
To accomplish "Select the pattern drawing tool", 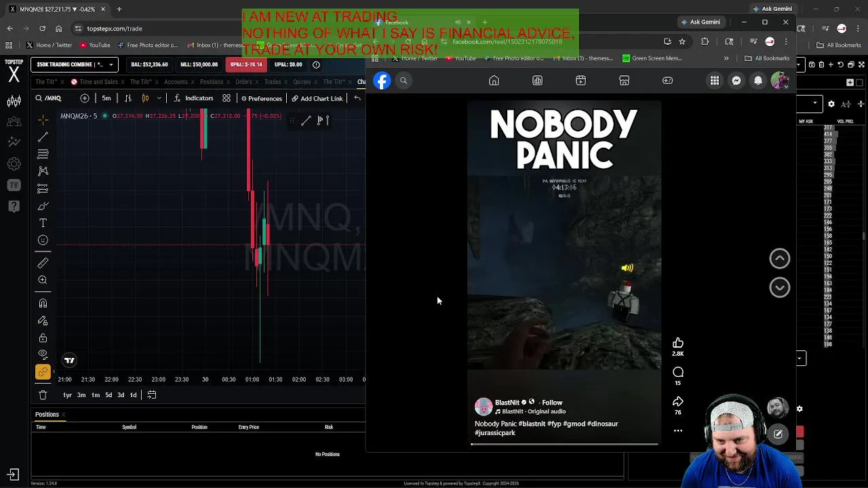I will tap(43, 171).
